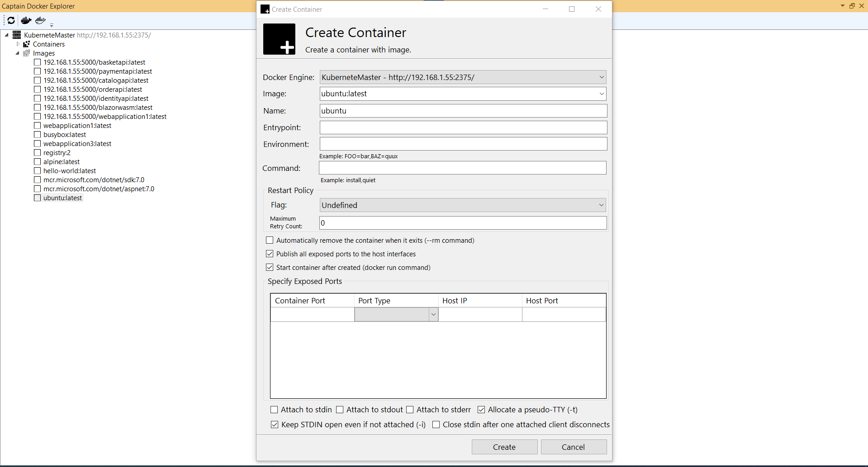Open the Docker Engine dropdown
Viewport: 868px width, 467px height.
point(602,77)
